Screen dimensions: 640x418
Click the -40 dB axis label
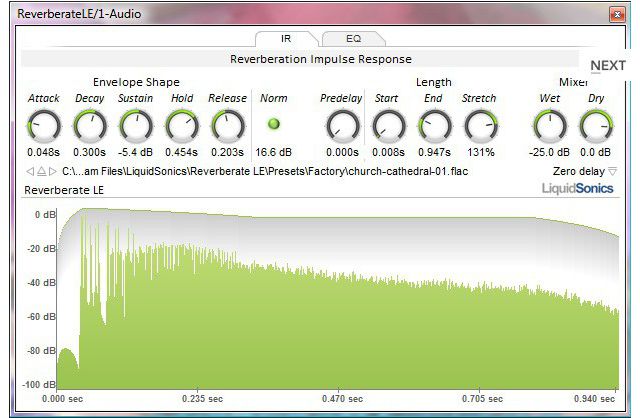tap(41, 282)
